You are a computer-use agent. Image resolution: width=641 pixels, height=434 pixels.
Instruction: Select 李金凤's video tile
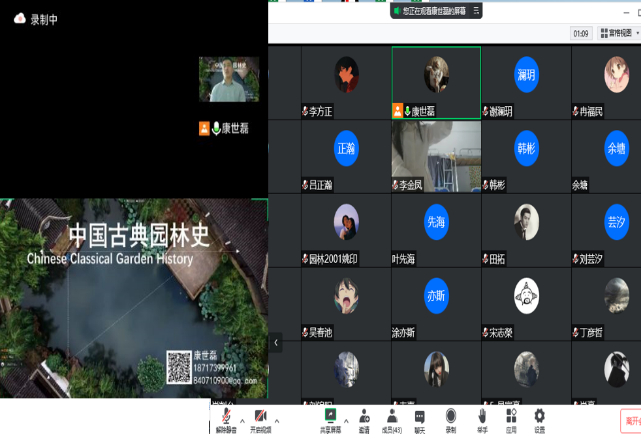point(436,156)
